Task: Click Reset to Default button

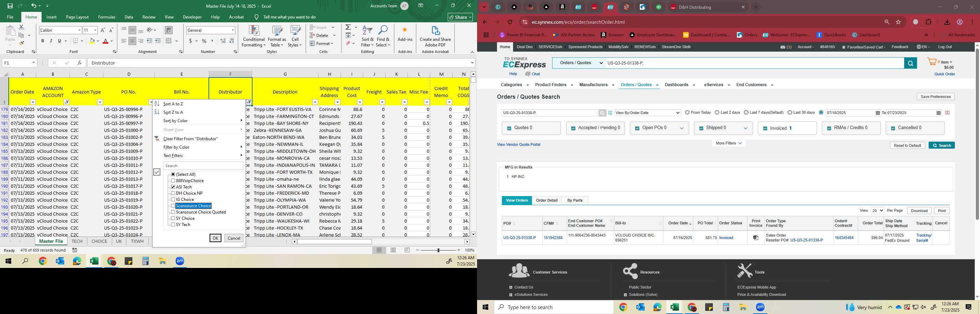Action: click(x=907, y=145)
